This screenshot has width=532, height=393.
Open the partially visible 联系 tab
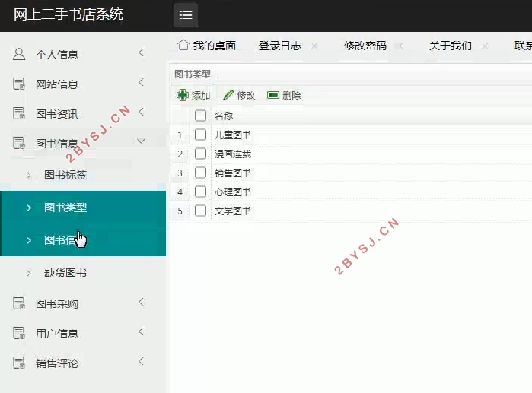pyautogui.click(x=523, y=46)
